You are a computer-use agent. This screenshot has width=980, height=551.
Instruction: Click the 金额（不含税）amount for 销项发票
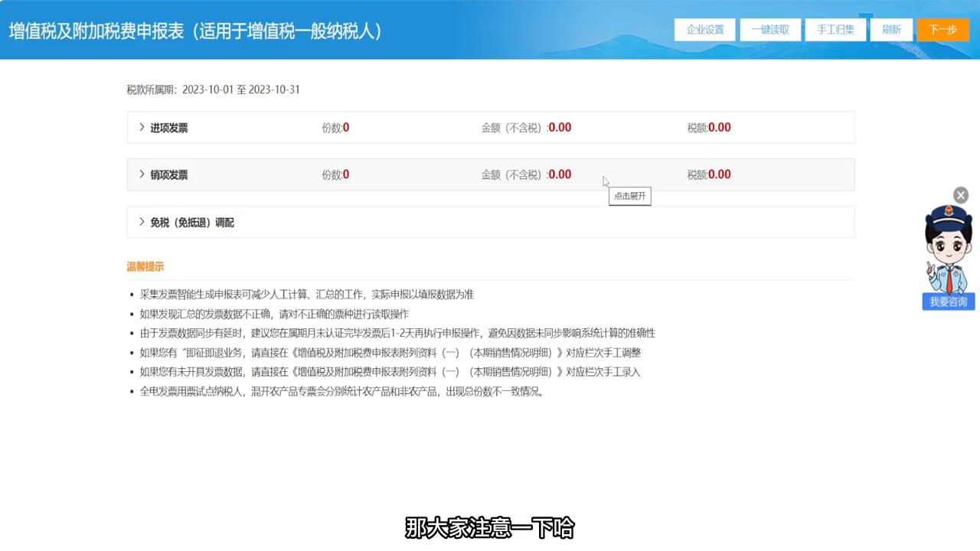pos(526,174)
